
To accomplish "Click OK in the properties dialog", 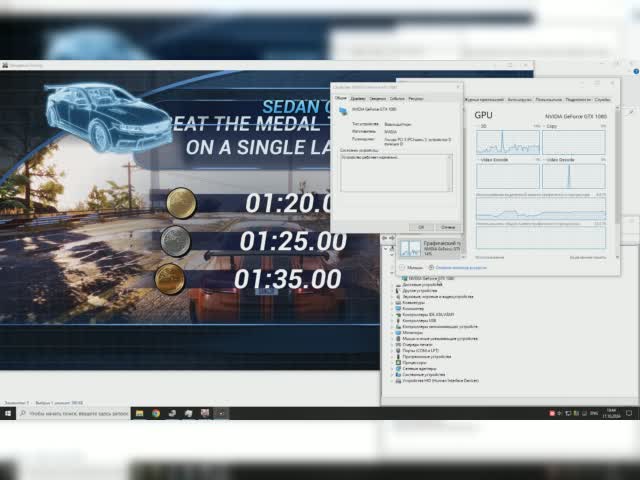I will pos(421,227).
